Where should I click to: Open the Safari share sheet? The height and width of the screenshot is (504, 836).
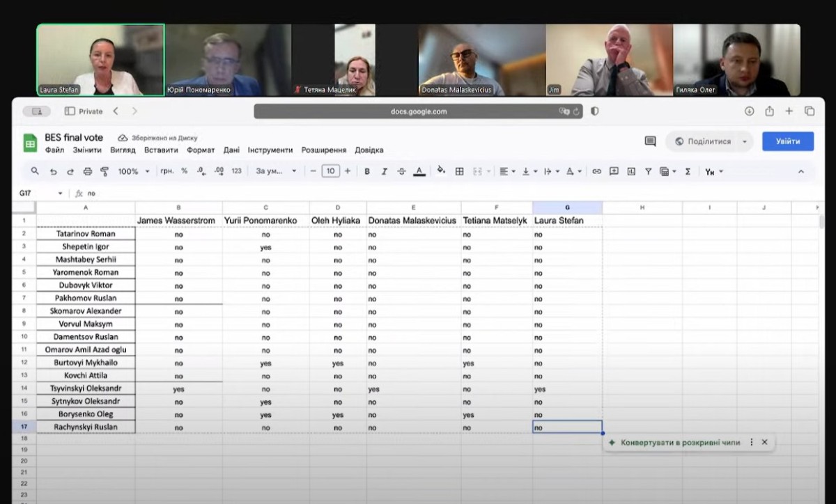(769, 111)
